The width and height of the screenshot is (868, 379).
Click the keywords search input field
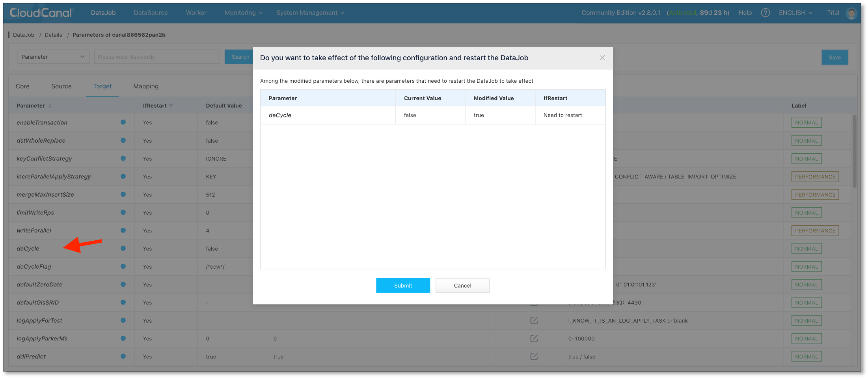156,57
